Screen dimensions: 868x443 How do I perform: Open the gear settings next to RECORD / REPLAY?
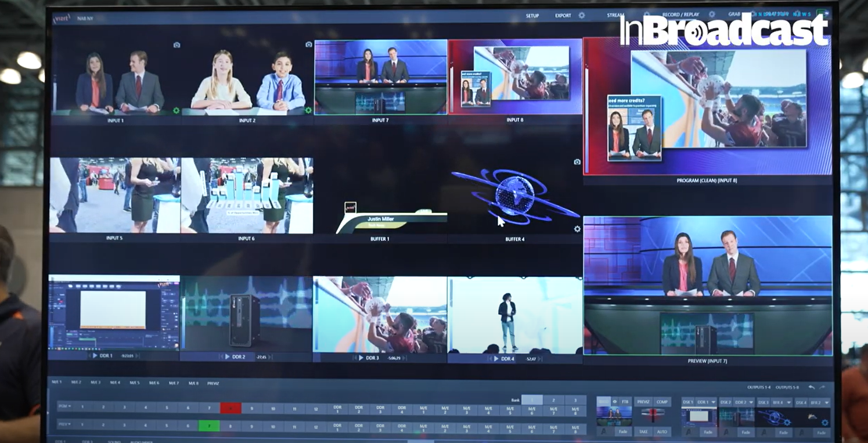point(711,15)
